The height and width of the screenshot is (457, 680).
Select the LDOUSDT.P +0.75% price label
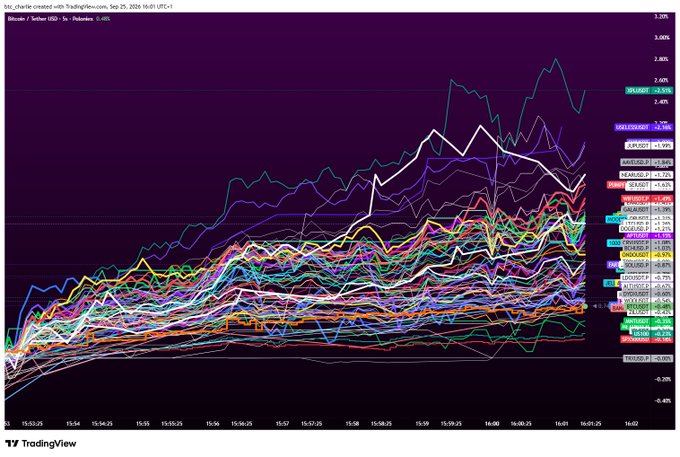647,277
